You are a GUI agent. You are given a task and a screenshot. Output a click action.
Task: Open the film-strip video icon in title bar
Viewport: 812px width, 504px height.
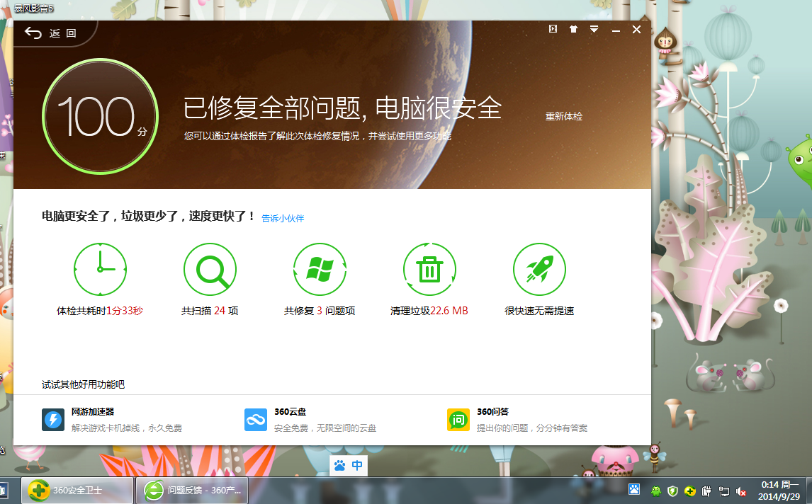[x=553, y=29]
